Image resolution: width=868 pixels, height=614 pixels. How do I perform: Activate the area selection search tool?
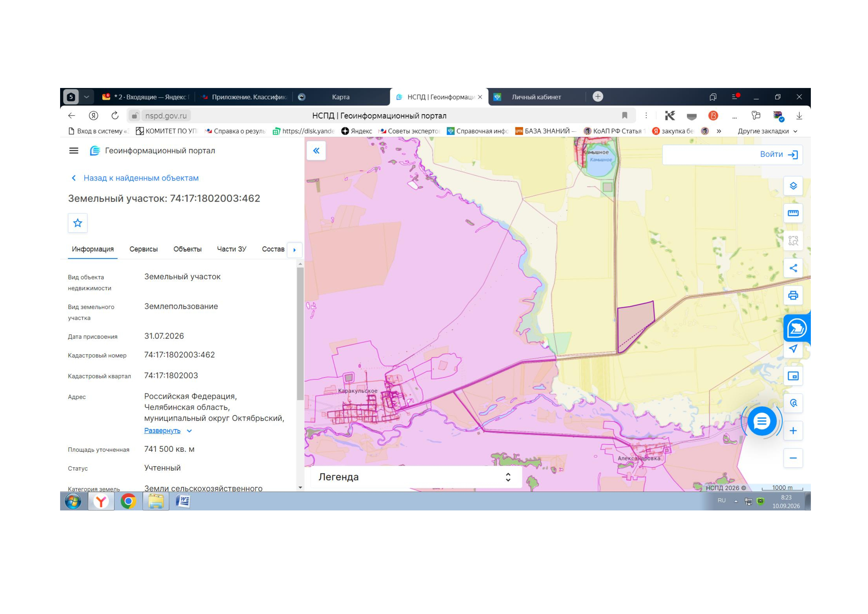pos(793,241)
